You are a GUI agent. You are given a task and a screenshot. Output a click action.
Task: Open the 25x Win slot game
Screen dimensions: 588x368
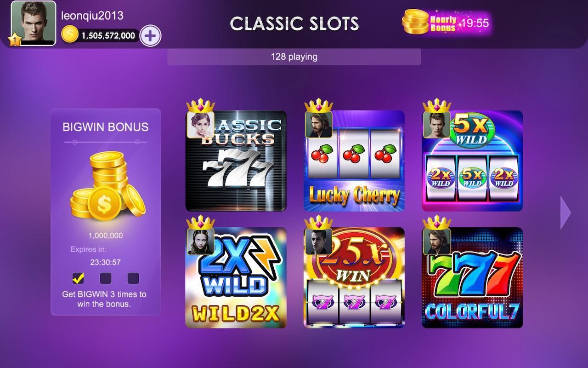tap(354, 278)
